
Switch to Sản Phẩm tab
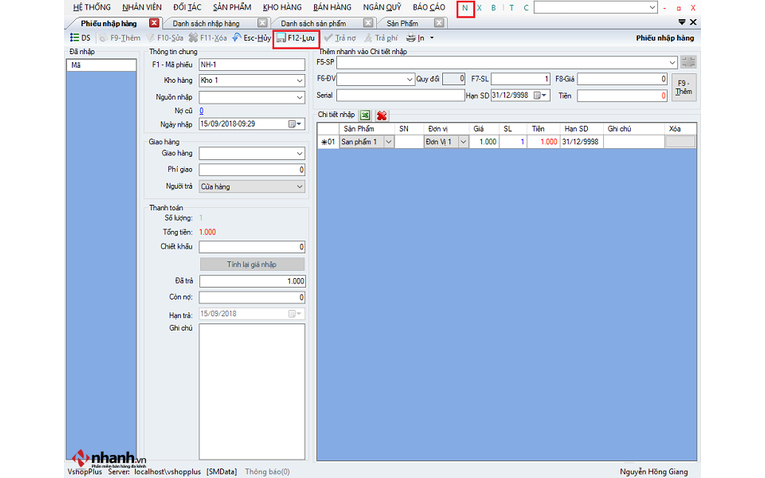pyautogui.click(x=403, y=23)
